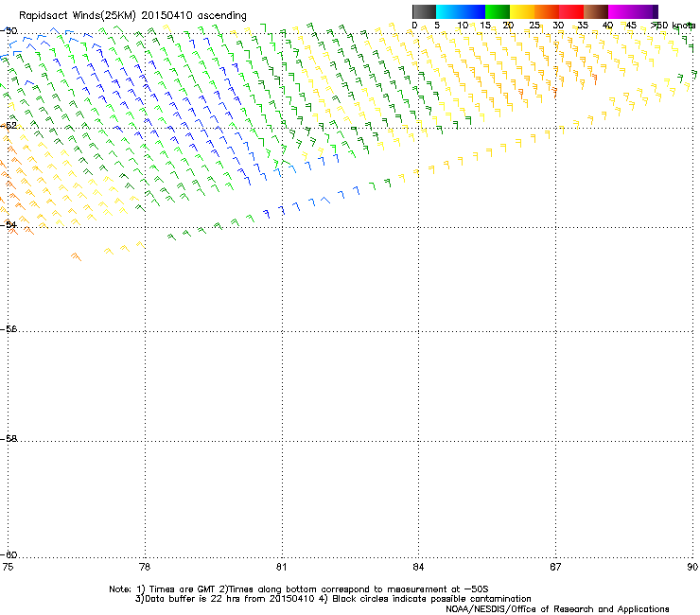Click the '84' longitude axis label
Image resolution: width=700 pixels, height=615 pixels.
coord(418,567)
